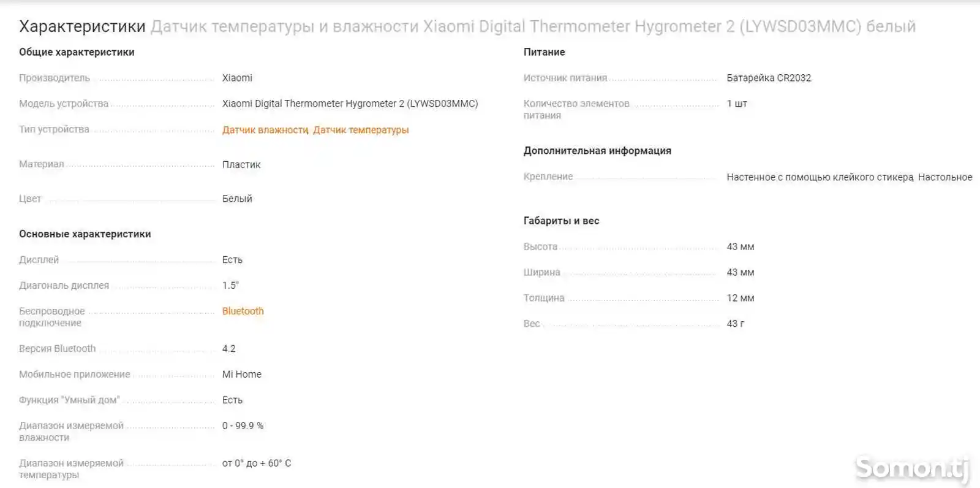Click the 'Модель устройства' label
Image resolution: width=980 pixels, height=488 pixels.
click(64, 104)
